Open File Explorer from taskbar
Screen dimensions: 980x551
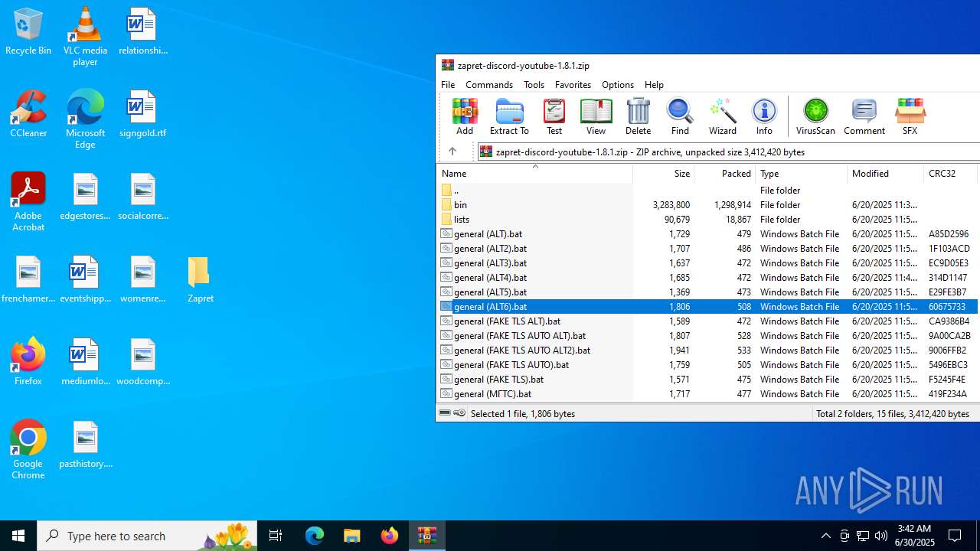pyautogui.click(x=351, y=536)
